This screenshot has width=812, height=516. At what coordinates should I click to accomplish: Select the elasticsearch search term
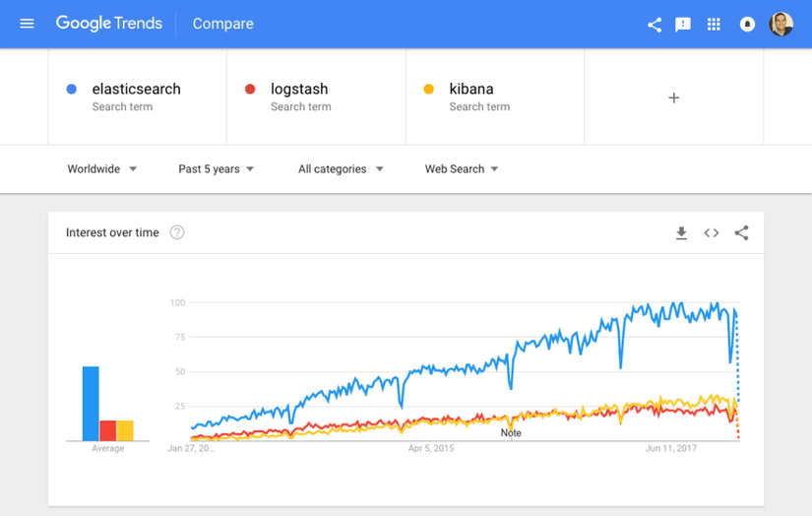tap(136, 89)
